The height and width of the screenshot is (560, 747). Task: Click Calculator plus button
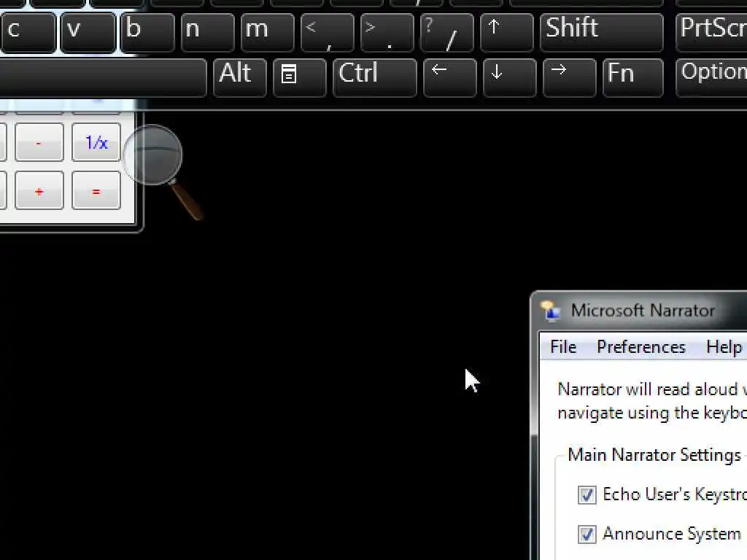coord(39,190)
